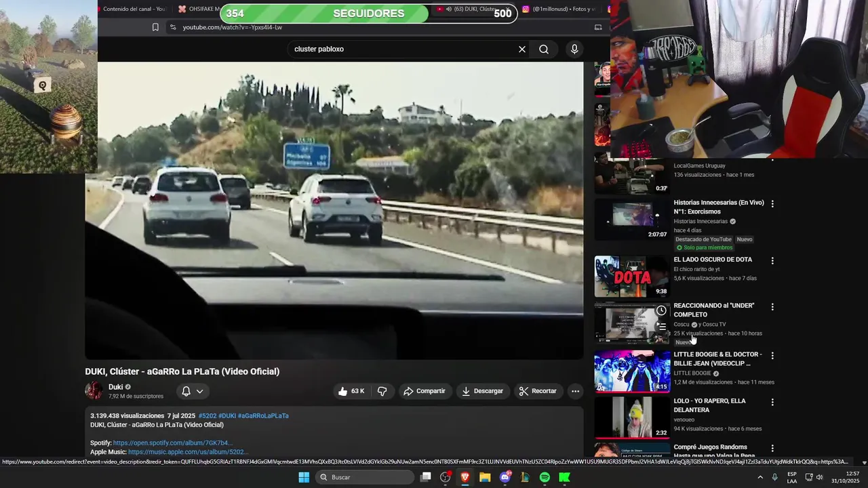Open the #DUKI hashtag link
The width and height of the screenshot is (868, 488).
tap(227, 416)
